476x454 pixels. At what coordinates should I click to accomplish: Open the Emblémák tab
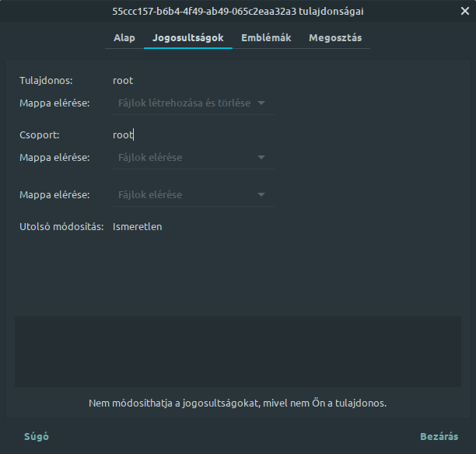pos(266,38)
